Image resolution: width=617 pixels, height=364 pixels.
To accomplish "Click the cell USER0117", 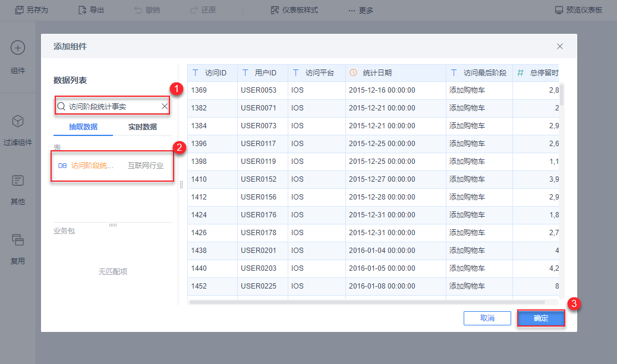I will tap(263, 144).
